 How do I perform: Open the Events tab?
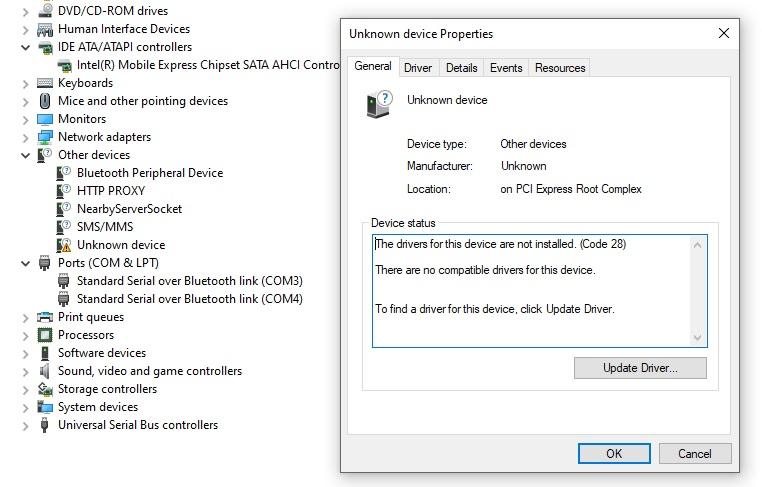[x=506, y=68]
